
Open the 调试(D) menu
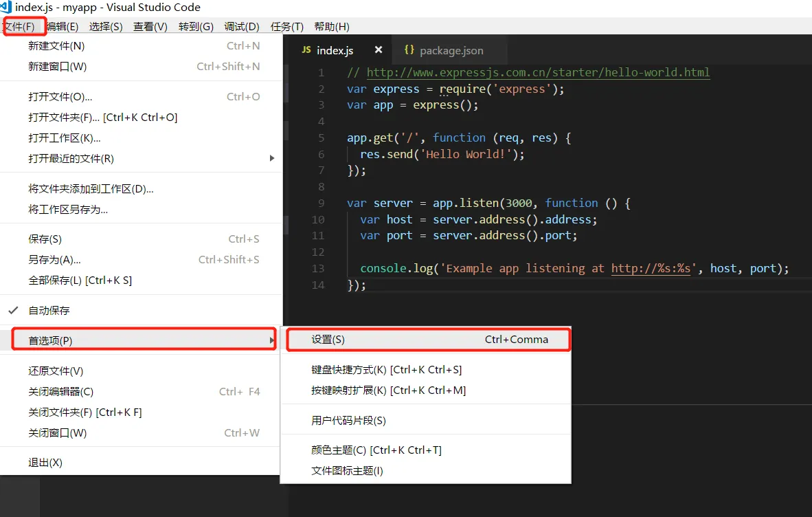point(242,26)
